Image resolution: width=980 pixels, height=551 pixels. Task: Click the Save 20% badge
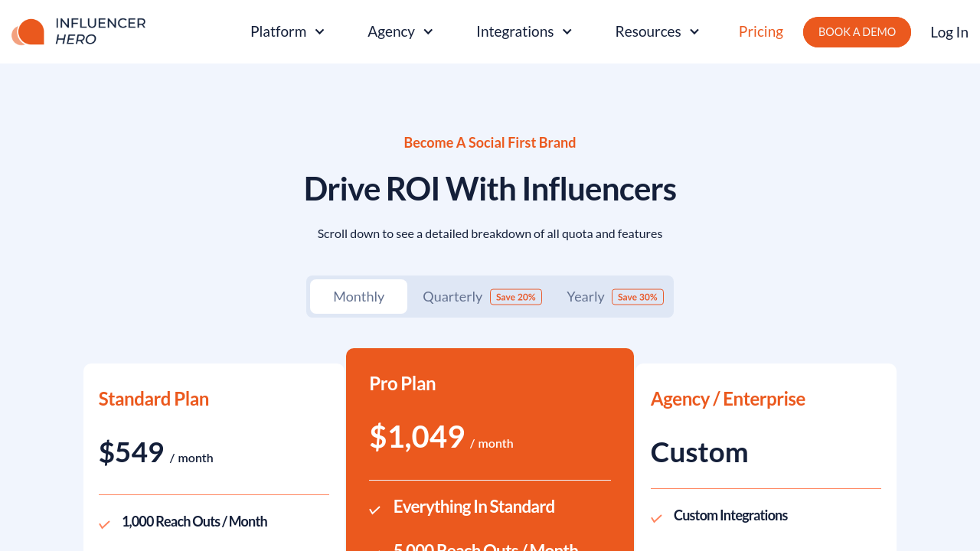click(516, 296)
